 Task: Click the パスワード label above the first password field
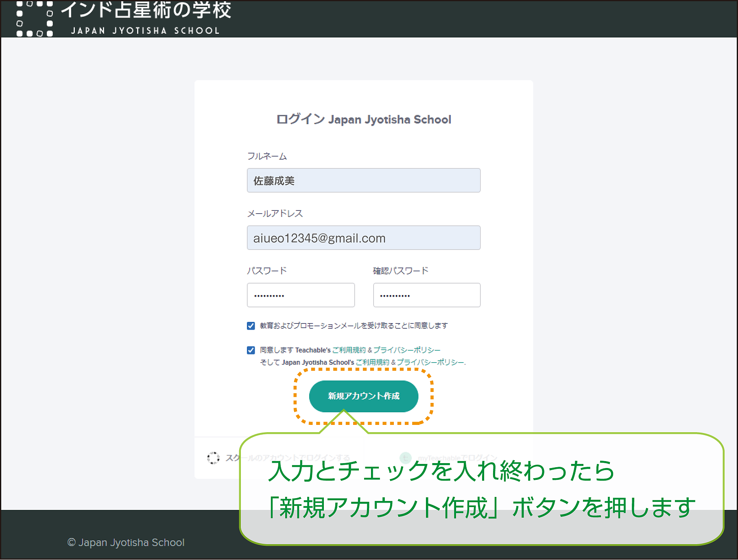[x=267, y=271]
